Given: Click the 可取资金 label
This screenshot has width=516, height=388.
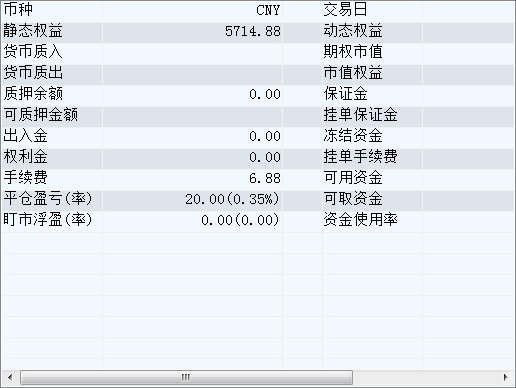Looking at the screenshot, I should tap(353, 199).
